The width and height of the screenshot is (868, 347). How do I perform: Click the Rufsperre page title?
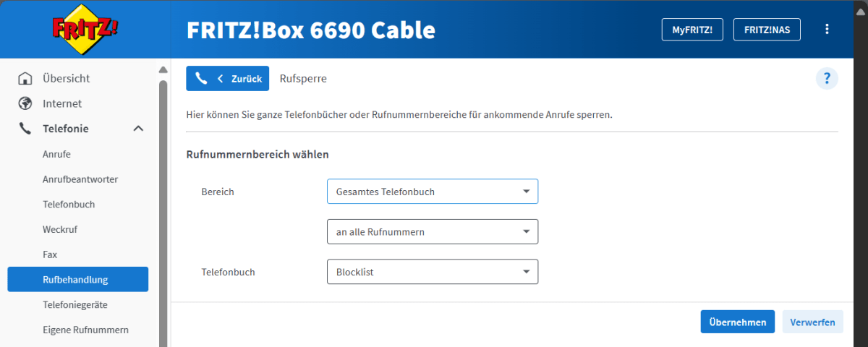point(303,79)
